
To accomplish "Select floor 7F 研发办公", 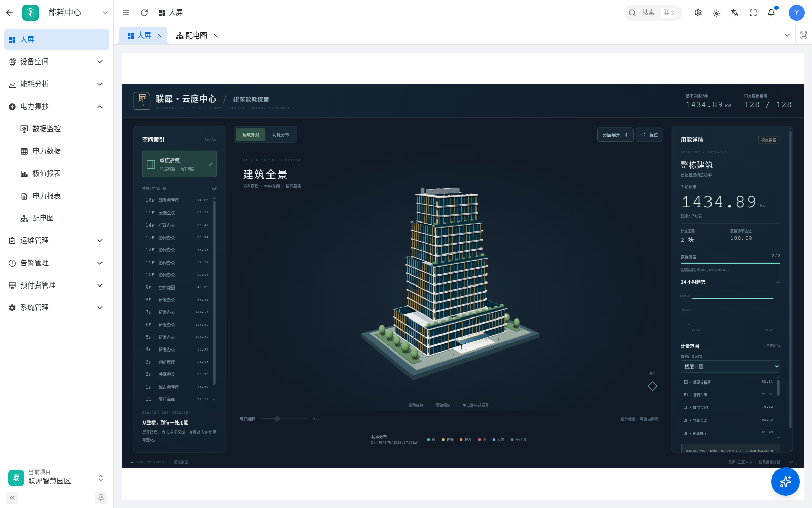I will [x=177, y=312].
